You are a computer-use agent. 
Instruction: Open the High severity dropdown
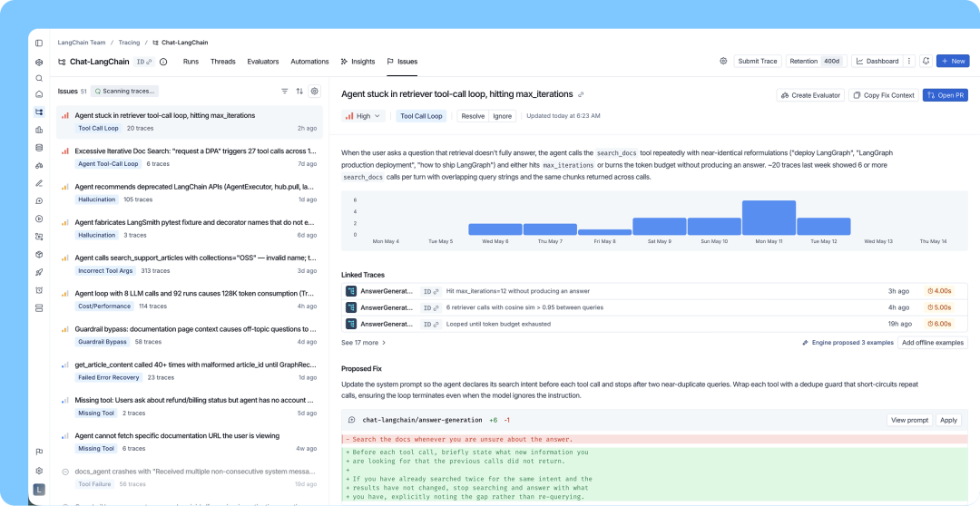362,116
